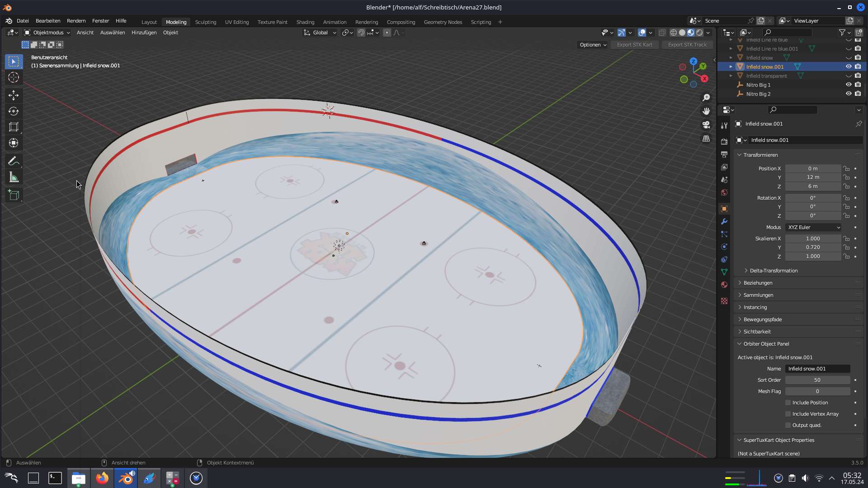The image size is (868, 488).
Task: Open the Hinzufügen menu
Action: click(x=144, y=33)
